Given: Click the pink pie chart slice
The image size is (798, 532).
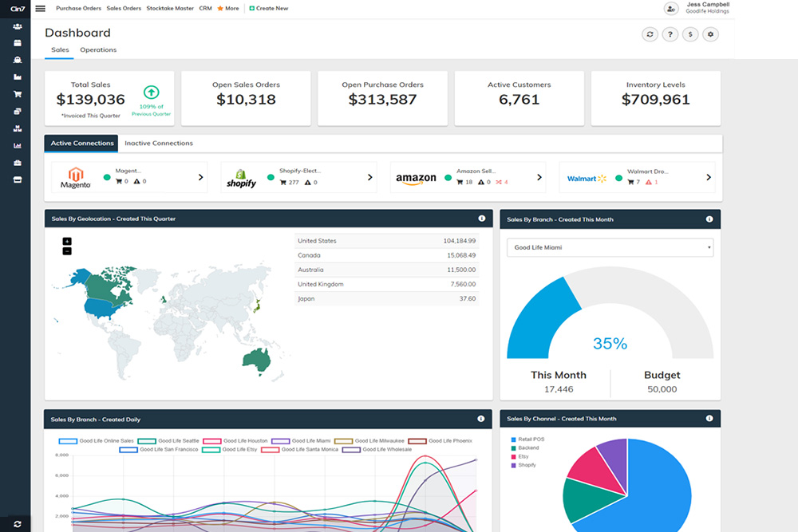Looking at the screenshot, I should (x=596, y=470).
